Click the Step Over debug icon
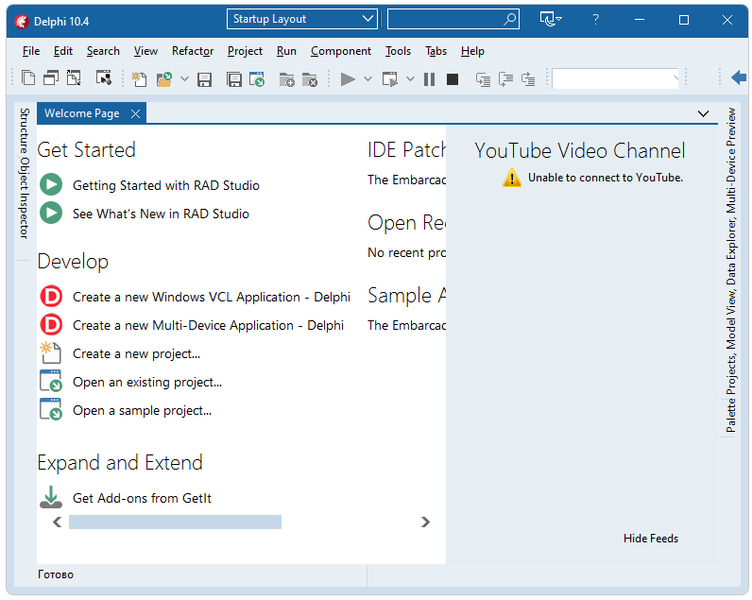The image size is (752, 600). pyautogui.click(x=505, y=79)
